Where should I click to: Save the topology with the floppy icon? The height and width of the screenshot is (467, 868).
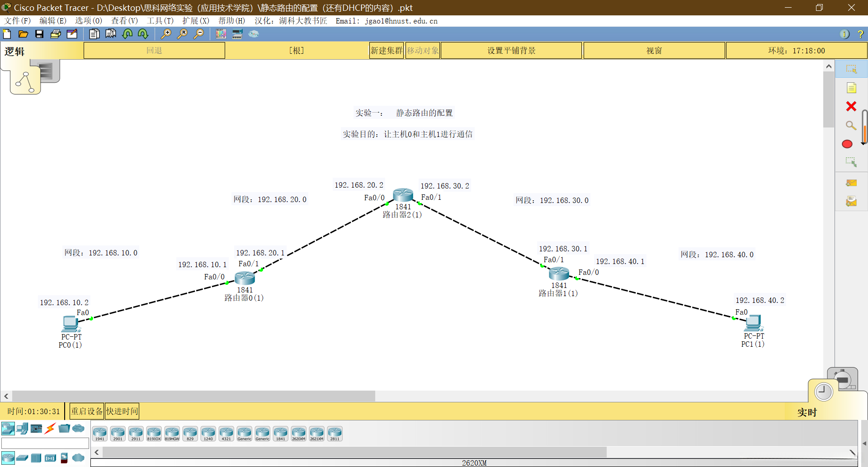tap(39, 34)
